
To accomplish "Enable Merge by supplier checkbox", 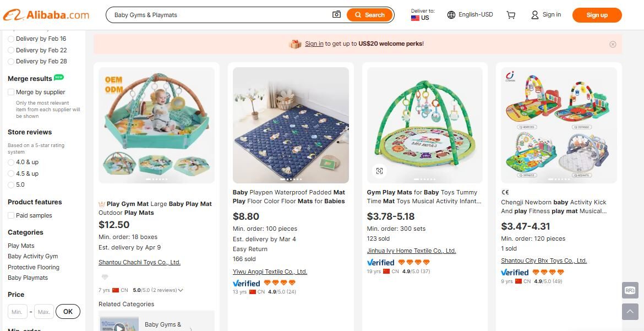I will coord(11,92).
